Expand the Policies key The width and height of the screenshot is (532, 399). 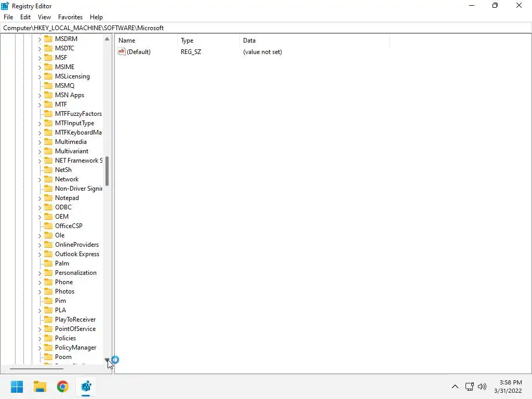(x=39, y=339)
